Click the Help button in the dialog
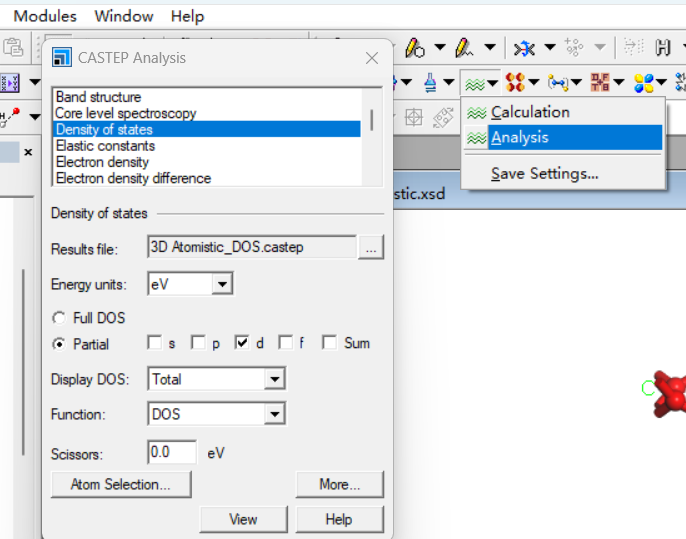 click(x=340, y=519)
